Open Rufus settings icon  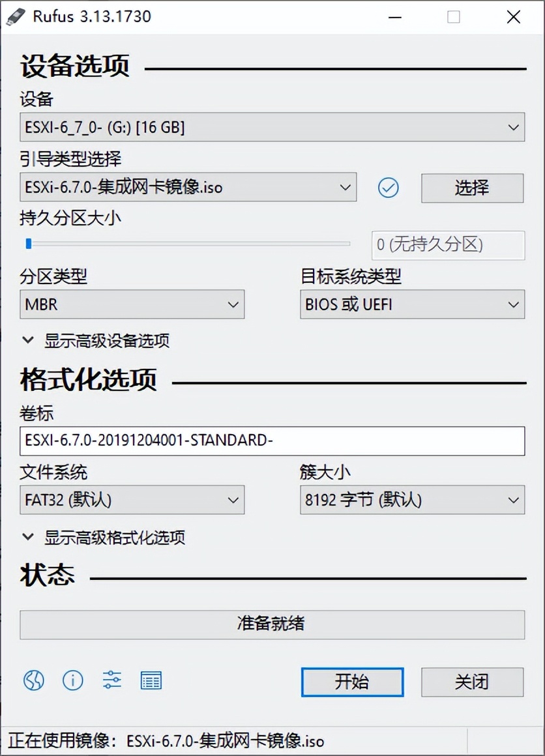(x=111, y=680)
